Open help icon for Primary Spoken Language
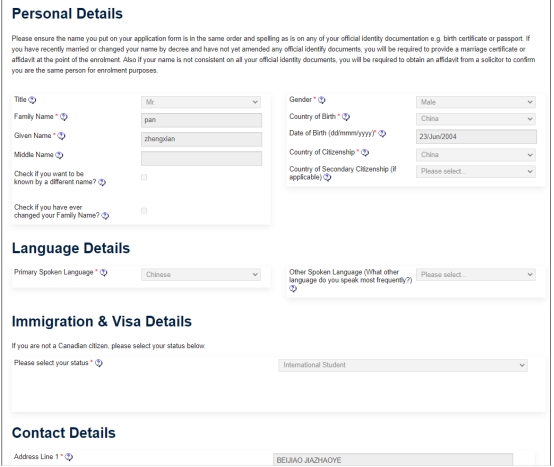This screenshot has height=467, width=554. [103, 273]
